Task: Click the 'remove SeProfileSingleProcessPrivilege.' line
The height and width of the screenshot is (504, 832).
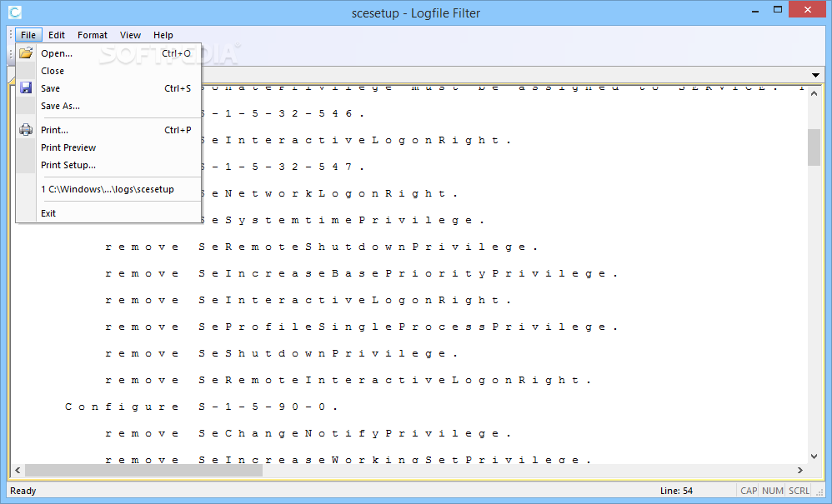Action: [361, 327]
